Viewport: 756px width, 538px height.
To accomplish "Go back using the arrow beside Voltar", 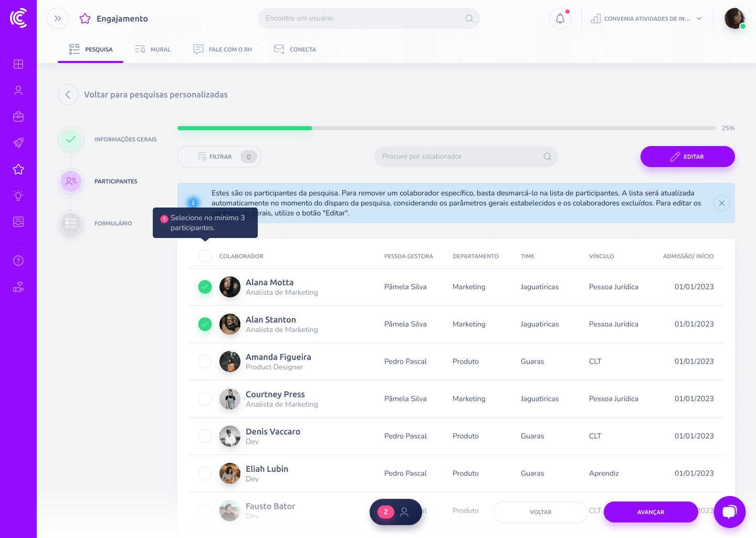I will (x=68, y=95).
